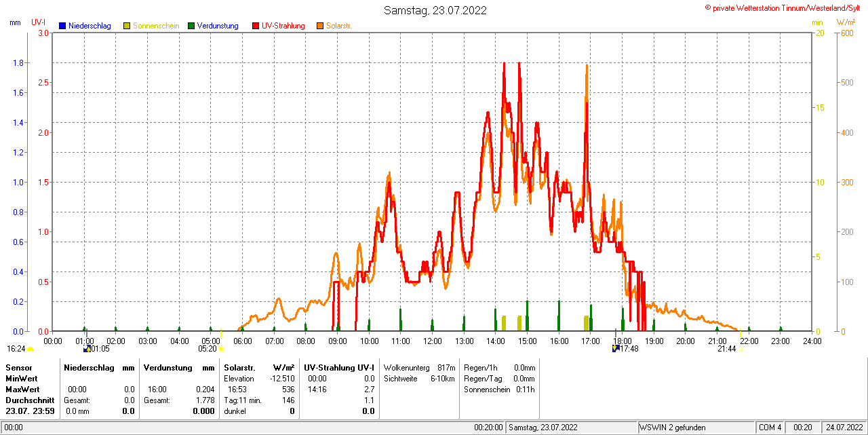Click the Regen/Tag value 0.0mm
868x435 pixels.
[x=524, y=378]
